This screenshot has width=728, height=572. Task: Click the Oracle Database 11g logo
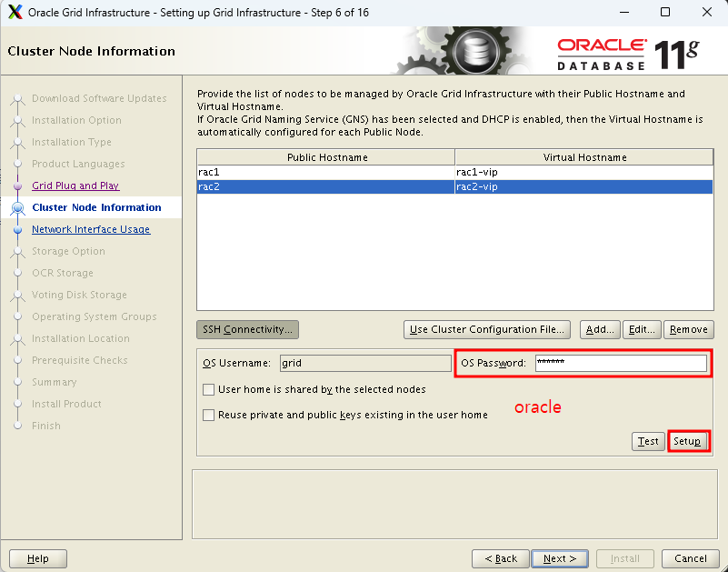tap(629, 55)
